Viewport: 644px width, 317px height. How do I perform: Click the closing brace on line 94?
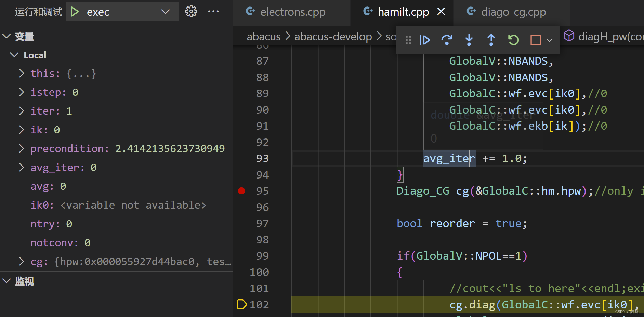click(x=400, y=175)
